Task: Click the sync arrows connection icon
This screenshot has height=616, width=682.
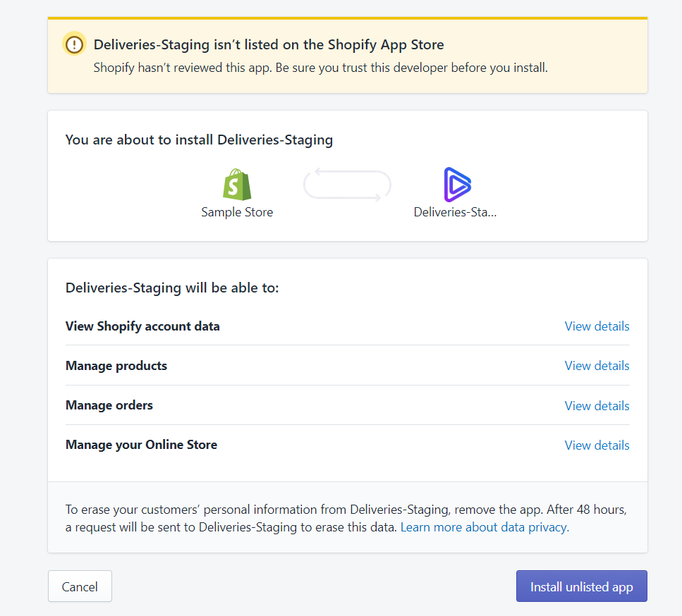Action: 347,185
